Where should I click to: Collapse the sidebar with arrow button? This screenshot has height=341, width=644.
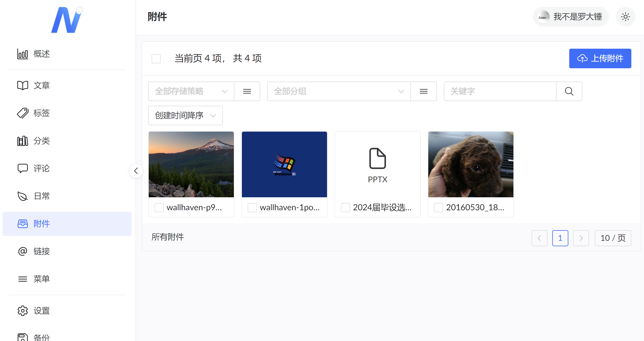click(x=136, y=171)
